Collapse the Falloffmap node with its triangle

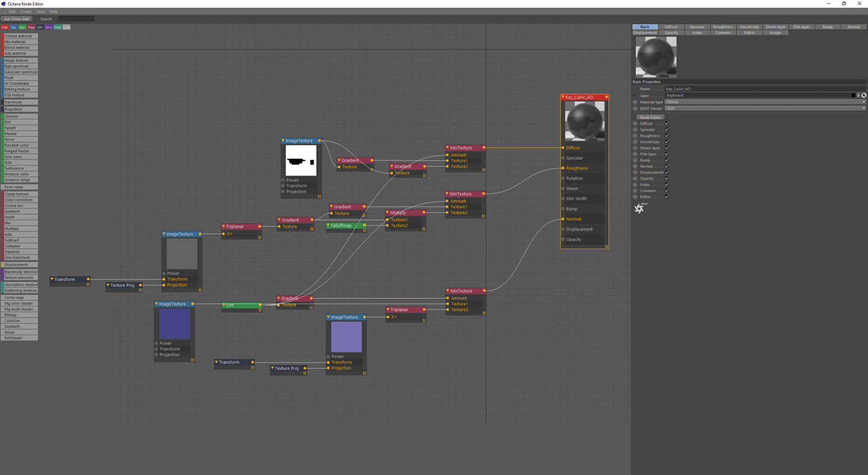tap(329, 226)
